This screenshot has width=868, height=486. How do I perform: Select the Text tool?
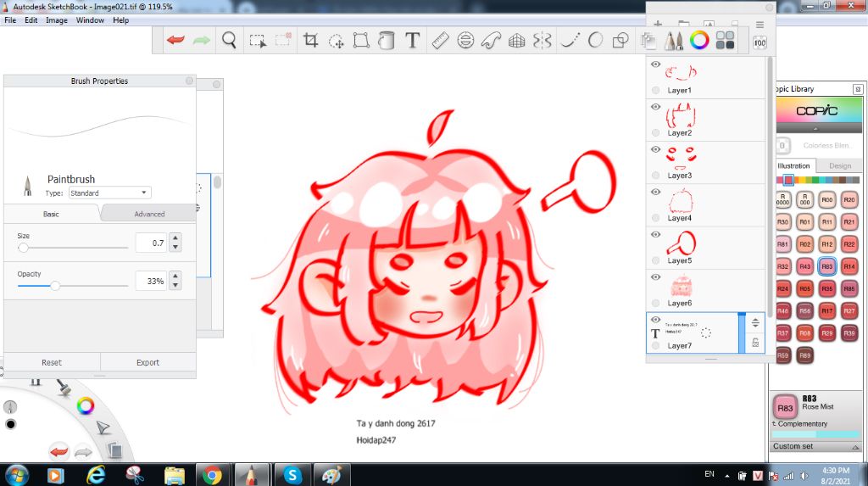(x=413, y=41)
